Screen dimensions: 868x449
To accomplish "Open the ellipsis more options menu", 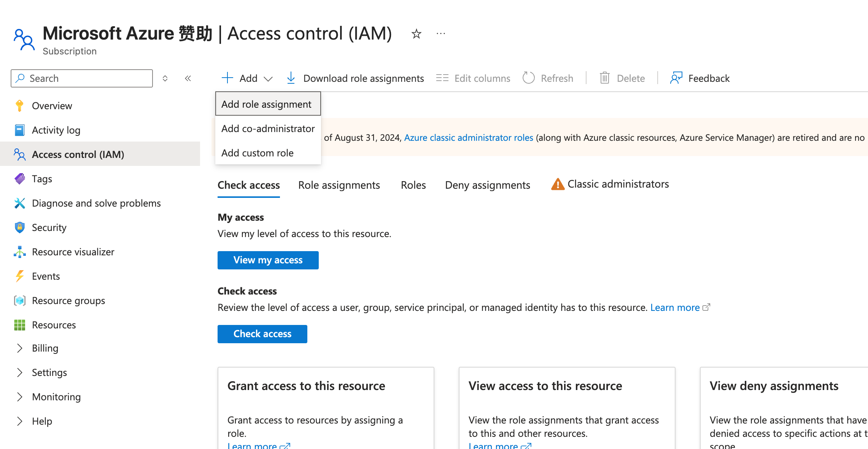I will click(x=441, y=34).
